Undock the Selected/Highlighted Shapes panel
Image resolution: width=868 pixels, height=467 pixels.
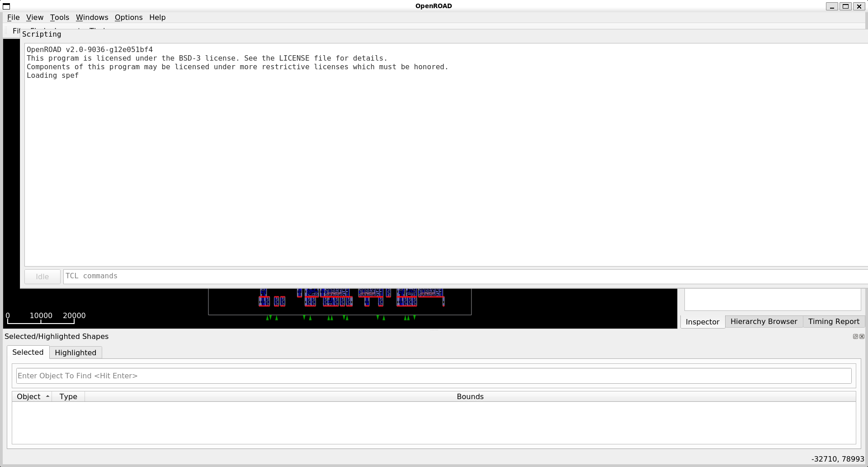pyautogui.click(x=855, y=336)
